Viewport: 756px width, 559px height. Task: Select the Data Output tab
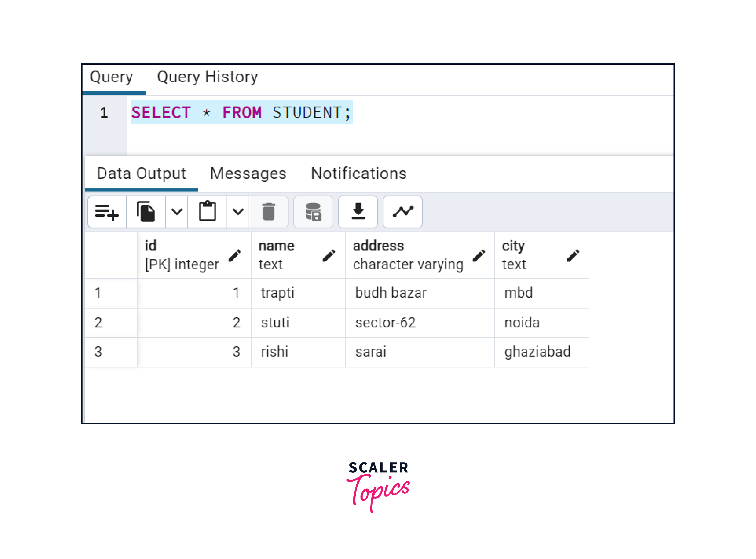(x=141, y=174)
